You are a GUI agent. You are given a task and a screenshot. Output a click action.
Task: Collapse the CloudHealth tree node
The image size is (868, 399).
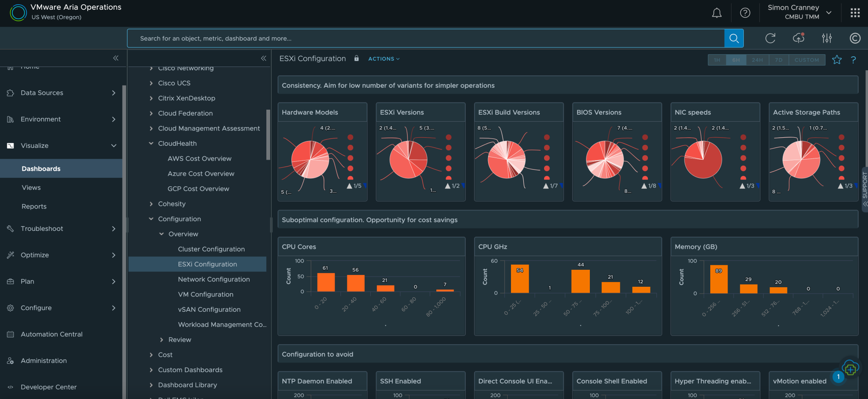click(x=151, y=144)
